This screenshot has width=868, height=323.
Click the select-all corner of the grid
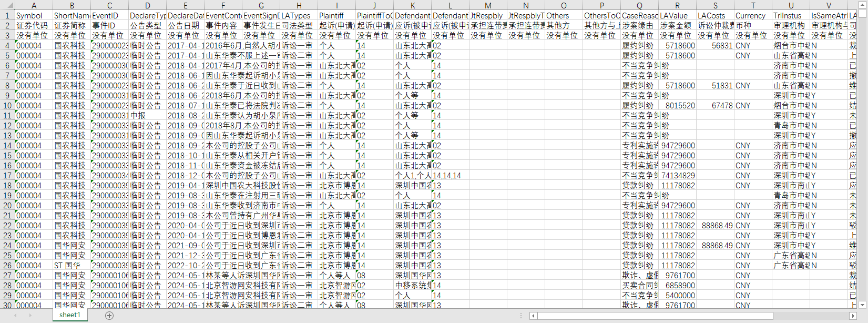7,5
